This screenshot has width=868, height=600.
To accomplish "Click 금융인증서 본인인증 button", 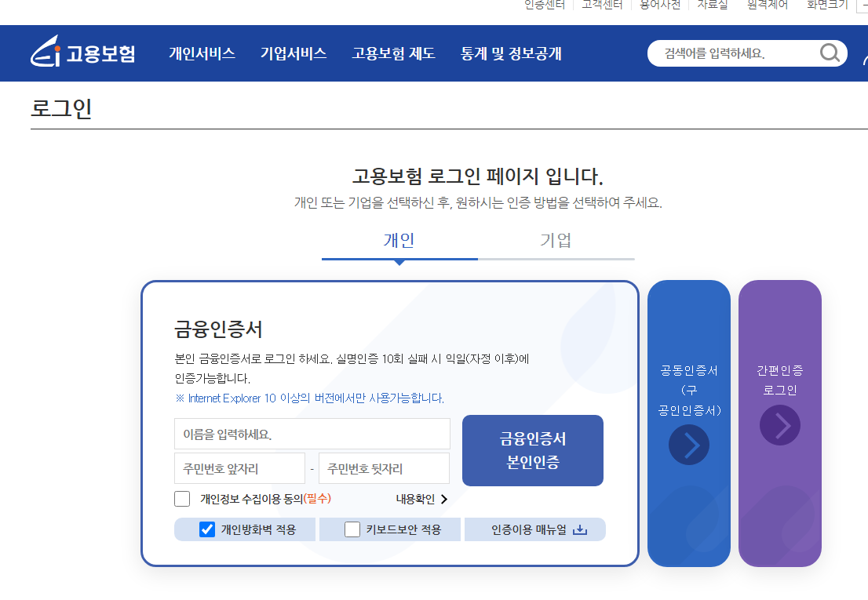I will pos(533,451).
